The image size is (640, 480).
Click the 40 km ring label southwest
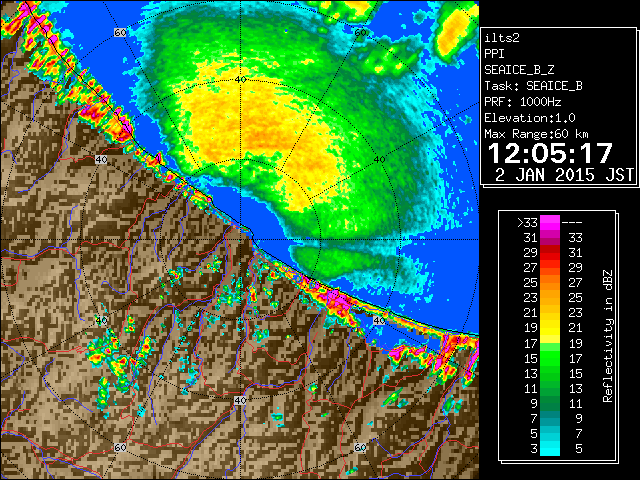101,320
